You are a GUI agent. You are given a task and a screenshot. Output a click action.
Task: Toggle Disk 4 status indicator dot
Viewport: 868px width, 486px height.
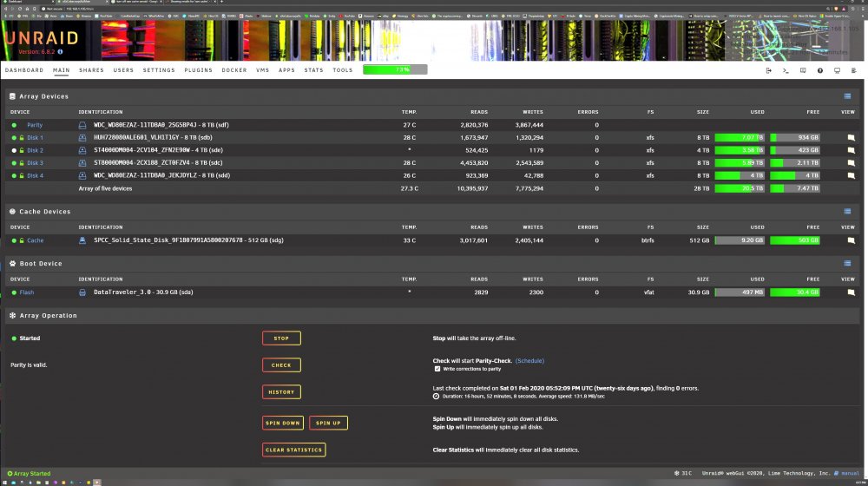click(x=14, y=176)
